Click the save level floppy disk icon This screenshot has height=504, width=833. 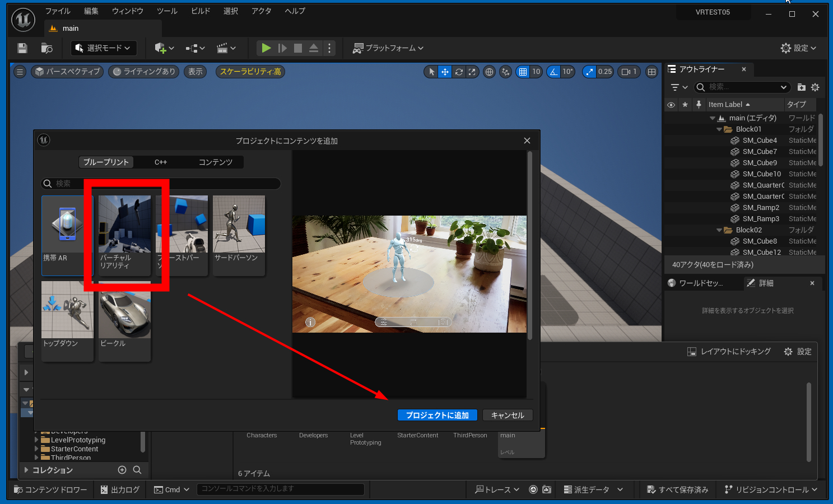22,48
